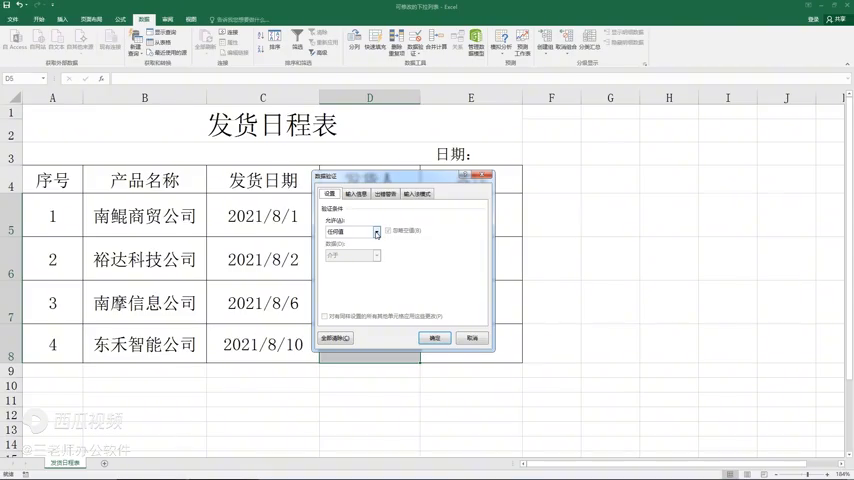Click the Tell me search box
Screen dimensions: 854x480
pos(240,20)
